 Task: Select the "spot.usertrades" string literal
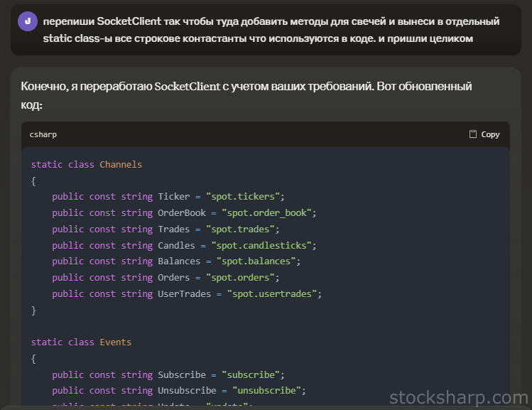(x=274, y=293)
